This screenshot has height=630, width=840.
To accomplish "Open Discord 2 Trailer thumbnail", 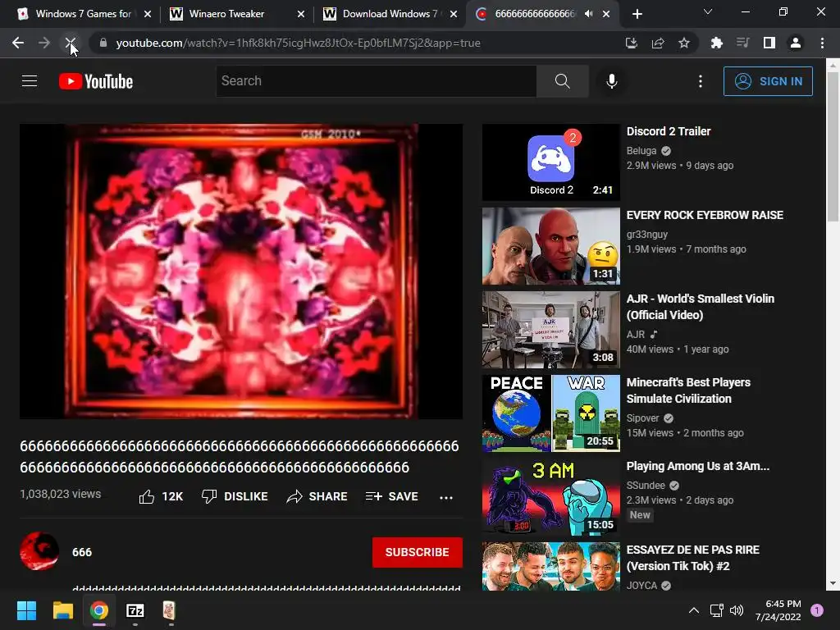I will (x=550, y=162).
